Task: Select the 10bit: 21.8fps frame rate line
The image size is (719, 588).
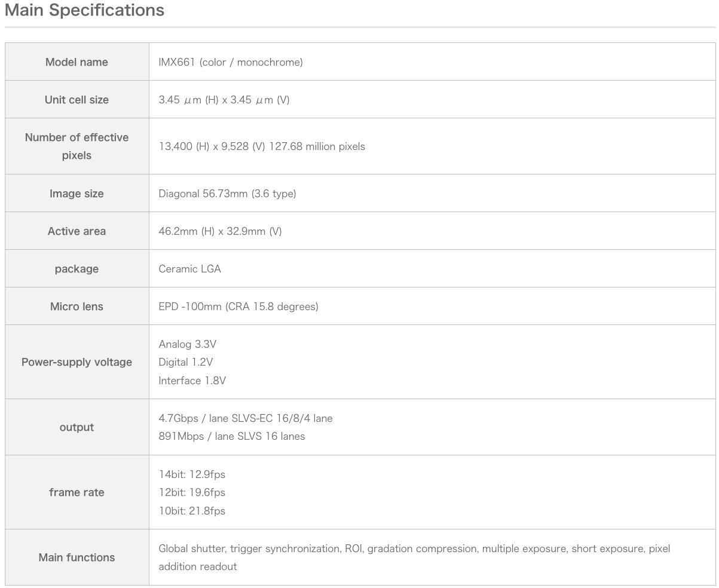Action: coord(192,511)
